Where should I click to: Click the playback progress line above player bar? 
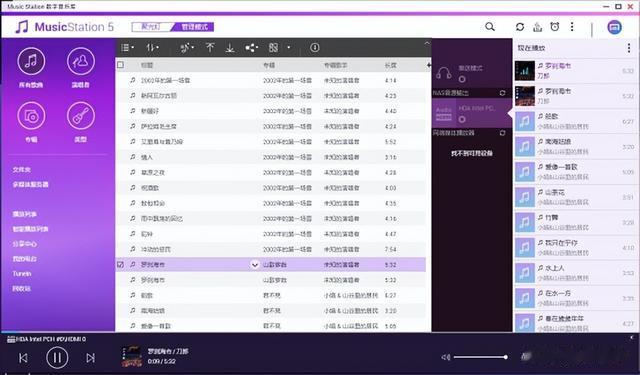[x=320, y=333]
